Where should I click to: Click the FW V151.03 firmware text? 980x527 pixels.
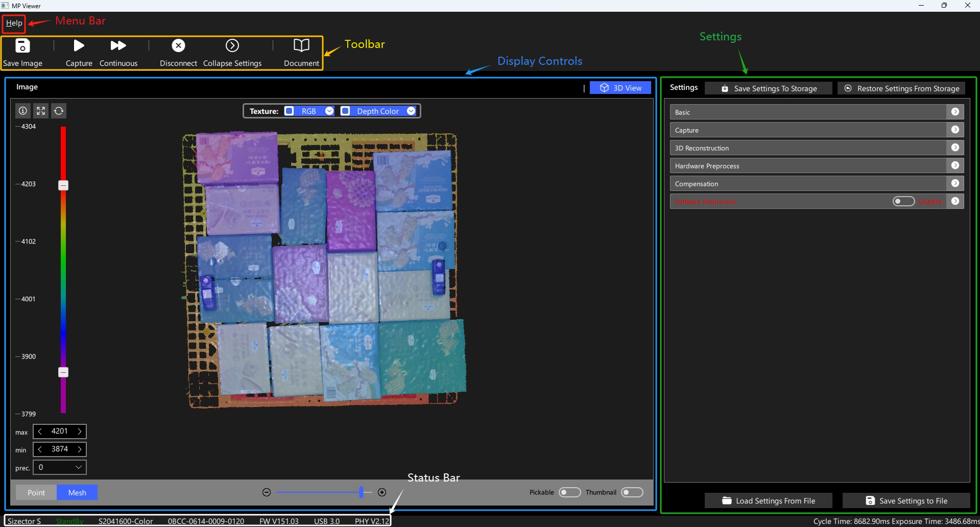point(279,521)
